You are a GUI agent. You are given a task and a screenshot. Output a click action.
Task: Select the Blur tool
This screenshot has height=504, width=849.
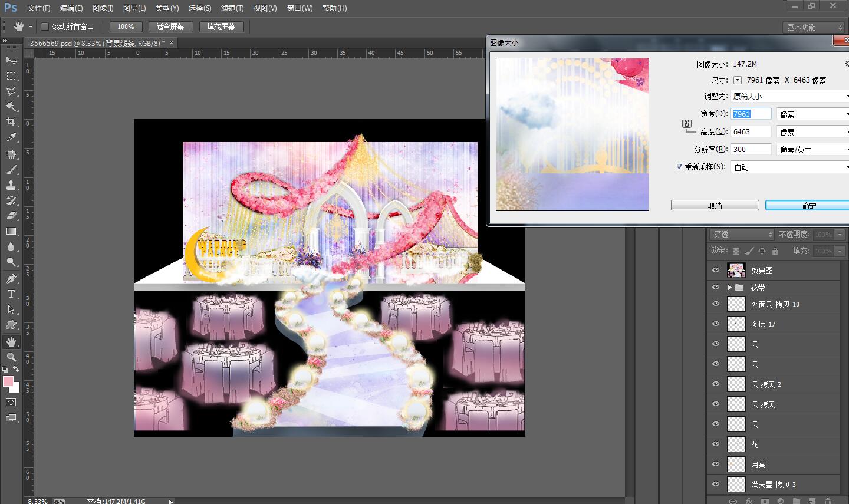(11, 246)
